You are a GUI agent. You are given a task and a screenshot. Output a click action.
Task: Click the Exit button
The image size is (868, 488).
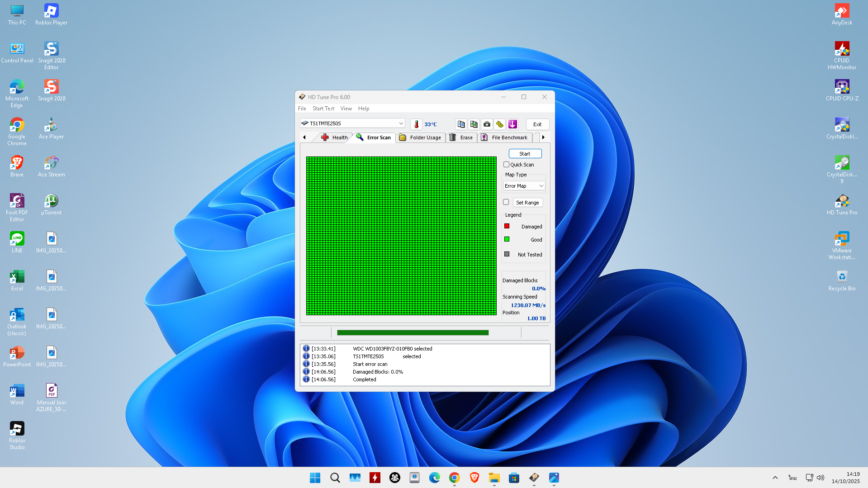click(537, 124)
